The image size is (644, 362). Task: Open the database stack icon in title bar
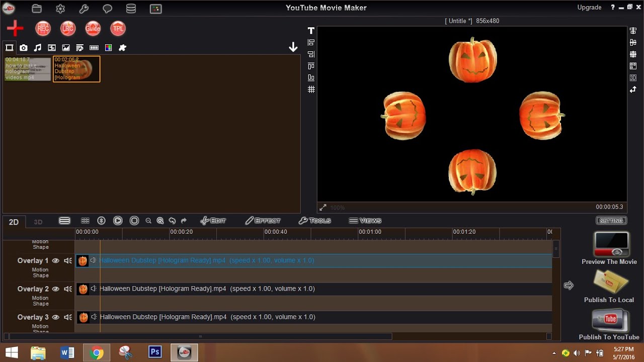point(131,9)
